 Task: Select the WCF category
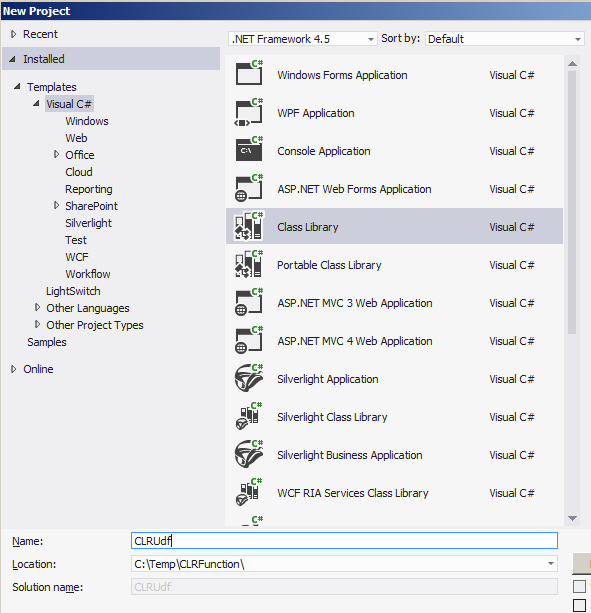[77, 257]
